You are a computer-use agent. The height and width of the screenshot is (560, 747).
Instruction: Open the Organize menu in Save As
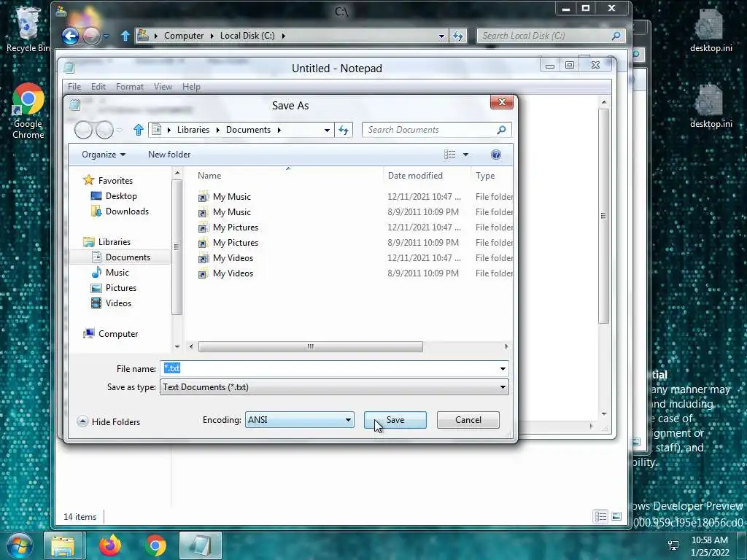coord(104,155)
